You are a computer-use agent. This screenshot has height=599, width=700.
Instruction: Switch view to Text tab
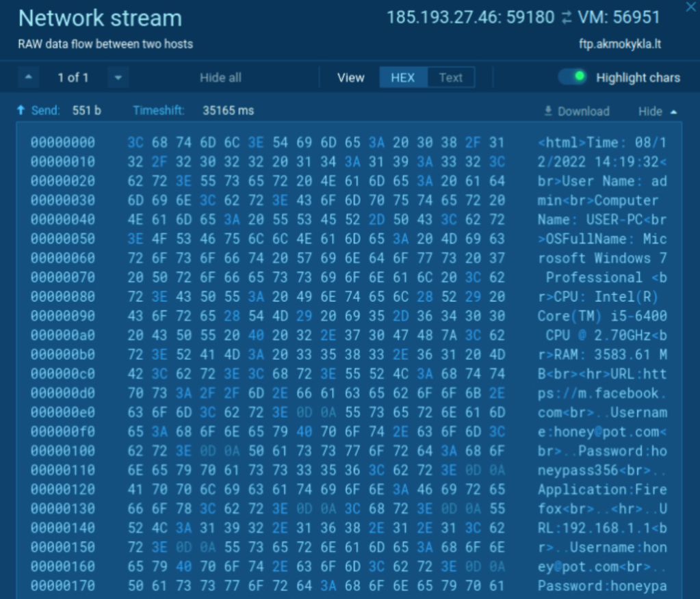click(x=450, y=77)
